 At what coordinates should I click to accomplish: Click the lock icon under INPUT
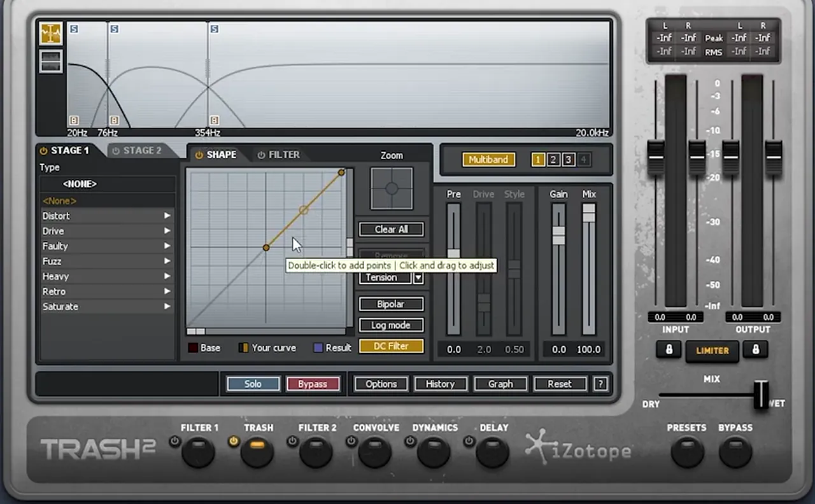click(x=669, y=349)
